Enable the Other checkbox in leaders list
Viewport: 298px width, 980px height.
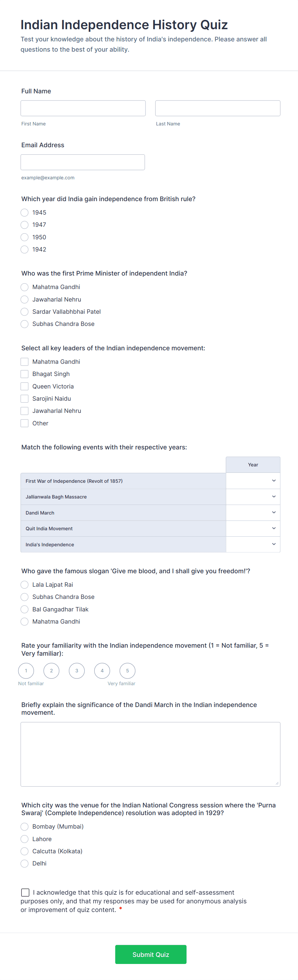(x=24, y=423)
